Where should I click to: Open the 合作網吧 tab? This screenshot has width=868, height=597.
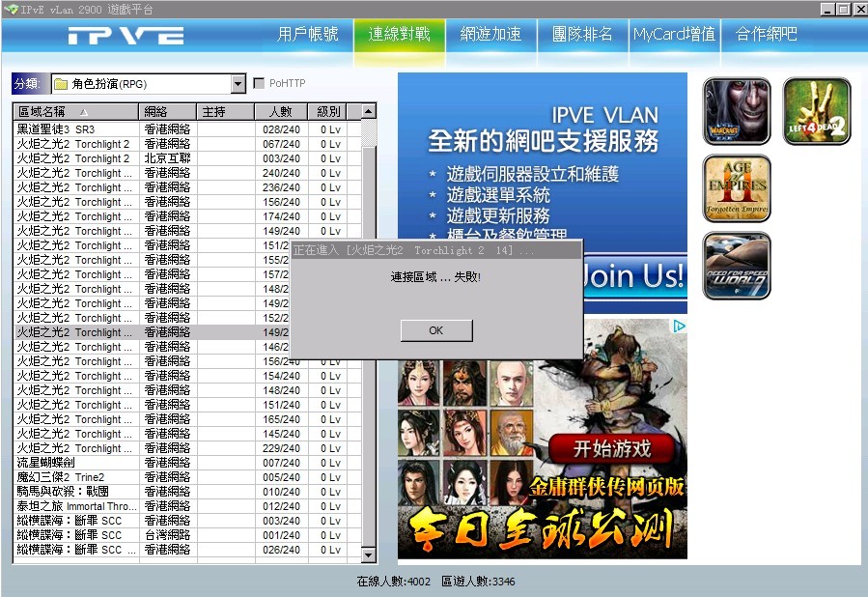point(767,35)
